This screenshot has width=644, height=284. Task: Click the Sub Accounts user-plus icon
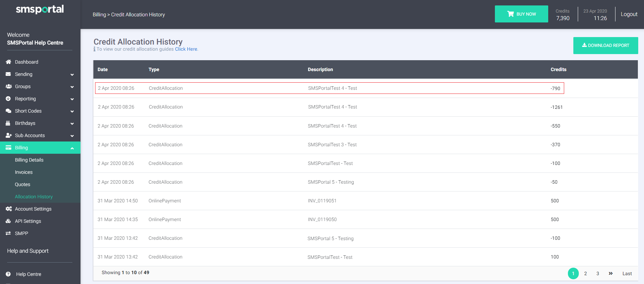tap(8, 135)
